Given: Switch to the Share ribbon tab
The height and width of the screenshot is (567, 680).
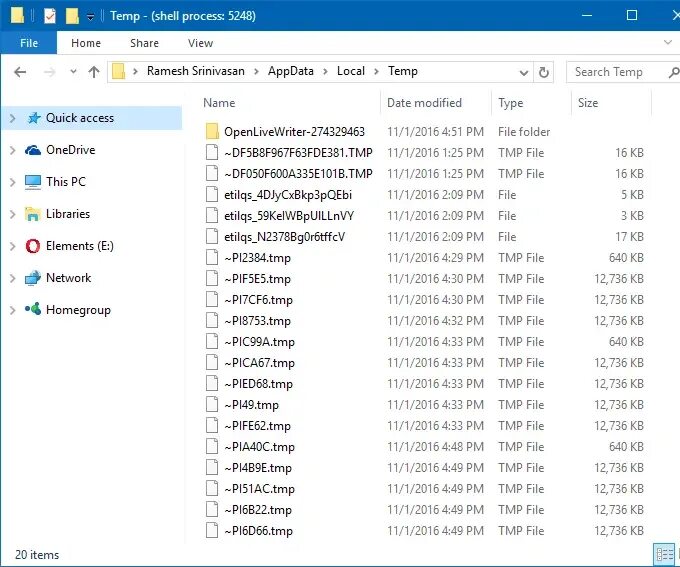Looking at the screenshot, I should (144, 43).
